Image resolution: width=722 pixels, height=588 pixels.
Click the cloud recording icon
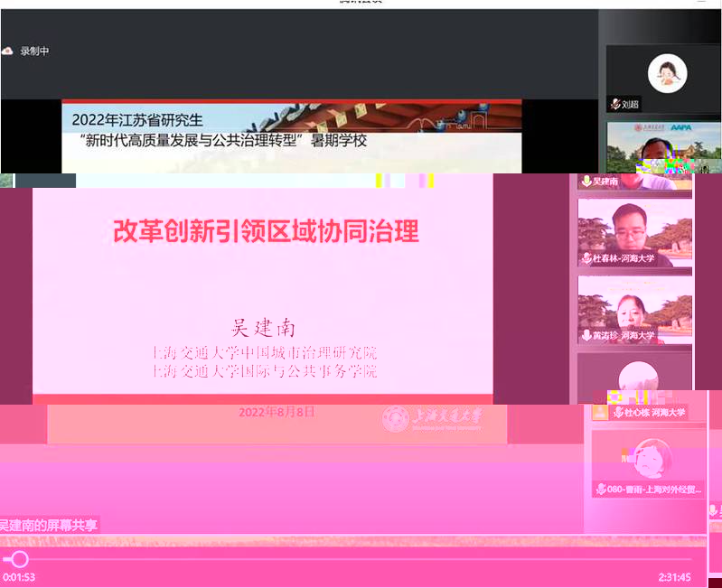tap(8, 51)
